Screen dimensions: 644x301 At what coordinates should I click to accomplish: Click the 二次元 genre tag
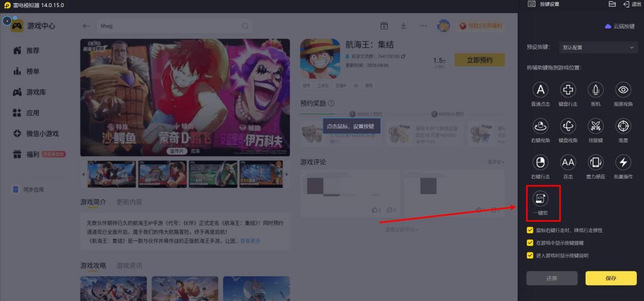click(323, 86)
